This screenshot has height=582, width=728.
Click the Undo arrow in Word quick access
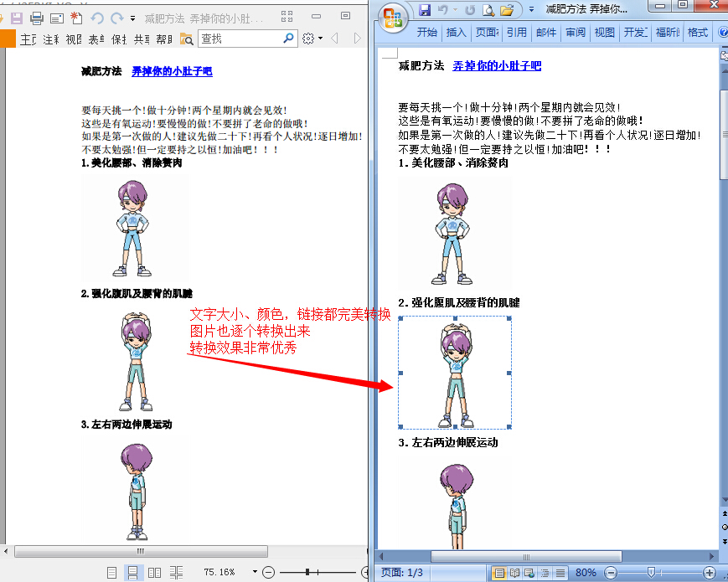442,9
